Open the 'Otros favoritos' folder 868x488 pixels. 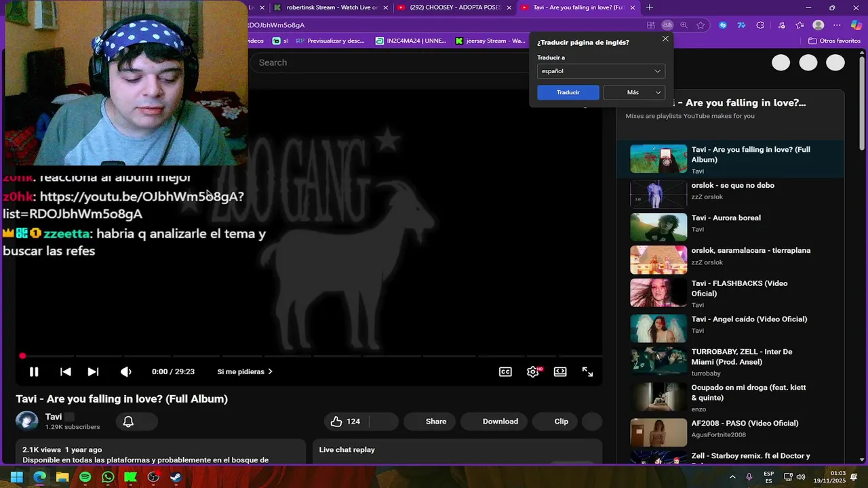[x=834, y=41]
